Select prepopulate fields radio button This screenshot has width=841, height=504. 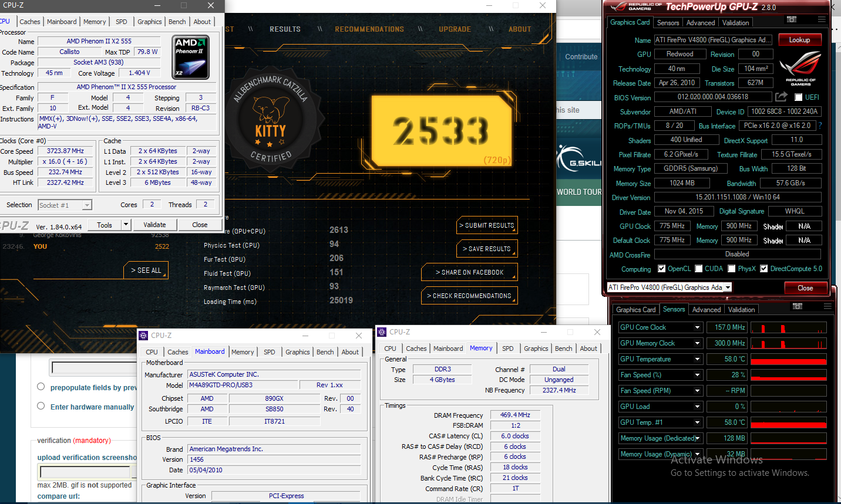point(41,387)
